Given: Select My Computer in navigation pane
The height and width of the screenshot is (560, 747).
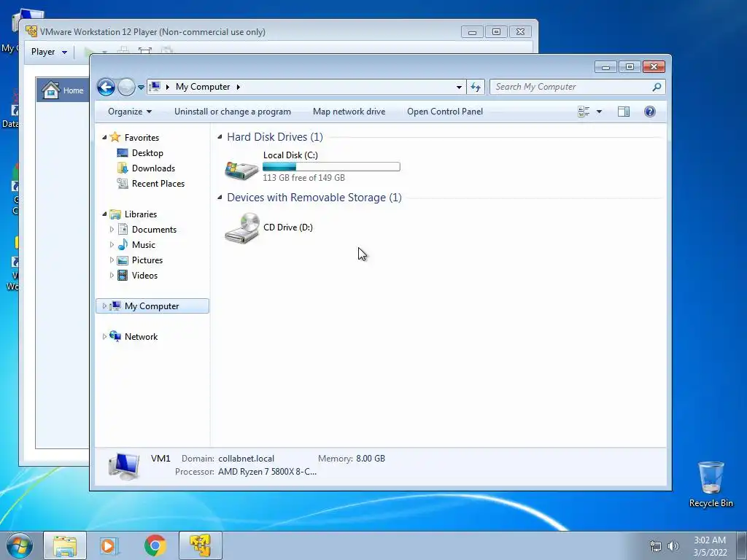Looking at the screenshot, I should tap(152, 306).
